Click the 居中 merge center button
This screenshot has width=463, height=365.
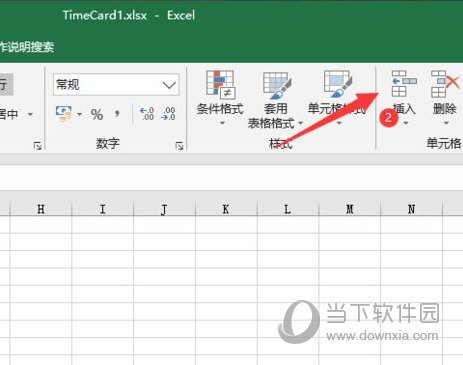[x=9, y=114]
